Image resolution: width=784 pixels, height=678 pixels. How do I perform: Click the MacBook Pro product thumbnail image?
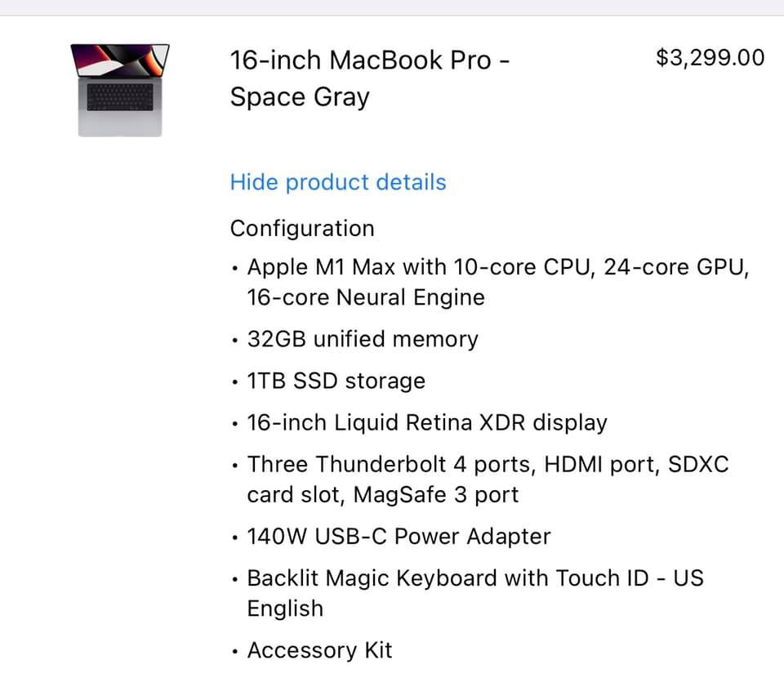pyautogui.click(x=120, y=90)
